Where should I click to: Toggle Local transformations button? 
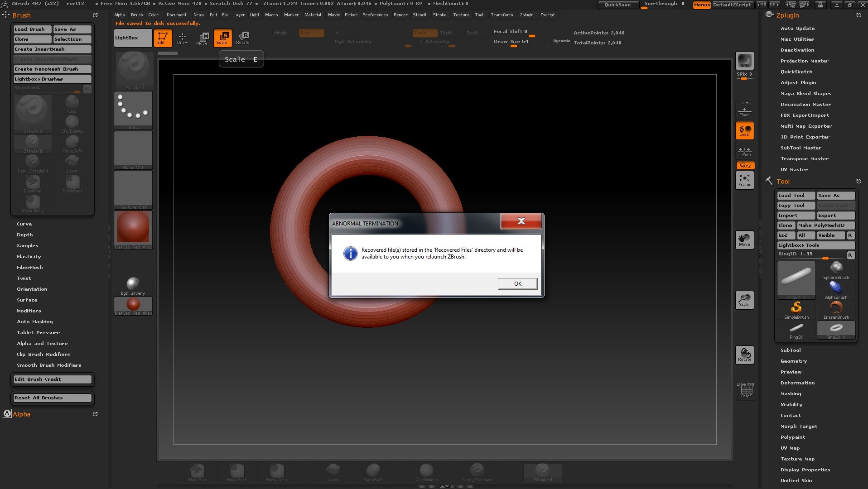[x=744, y=130]
